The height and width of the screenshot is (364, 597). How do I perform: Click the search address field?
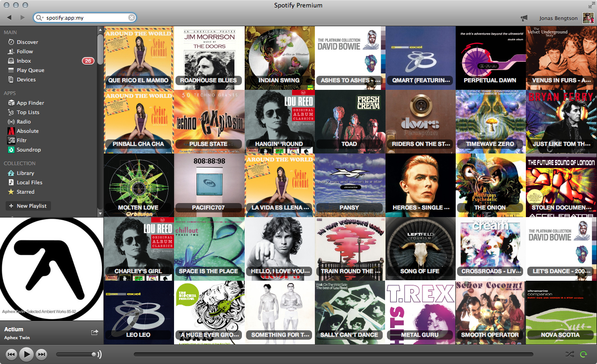coord(85,18)
